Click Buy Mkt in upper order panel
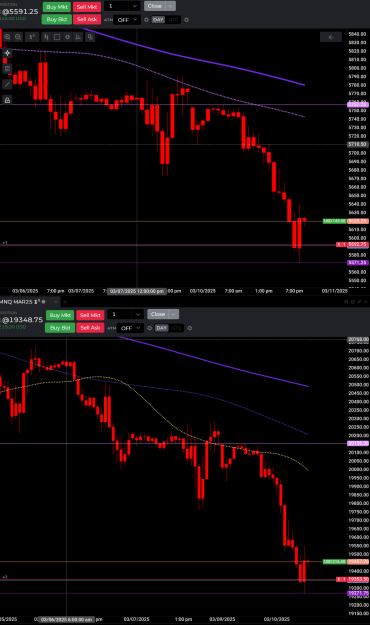The width and height of the screenshot is (370, 625). tap(57, 7)
